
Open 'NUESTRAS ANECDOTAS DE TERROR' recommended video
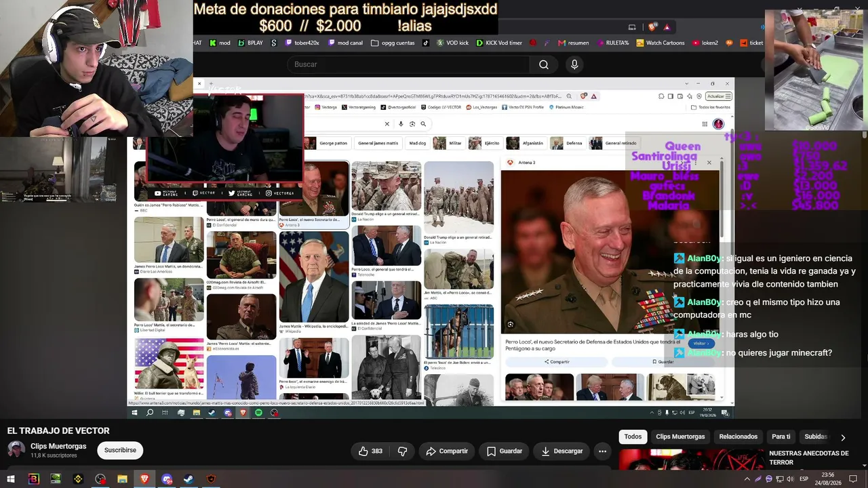[808, 457]
